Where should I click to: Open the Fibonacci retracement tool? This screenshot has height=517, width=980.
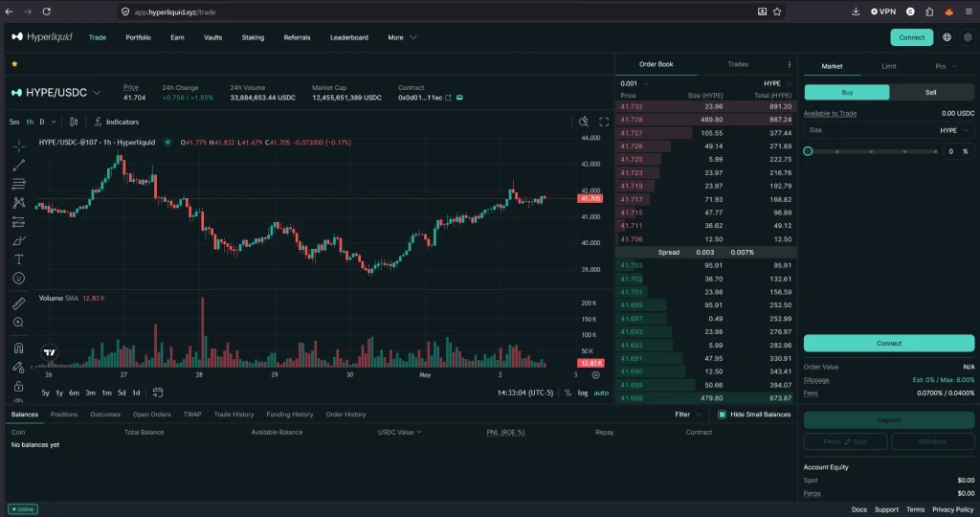pyautogui.click(x=19, y=184)
